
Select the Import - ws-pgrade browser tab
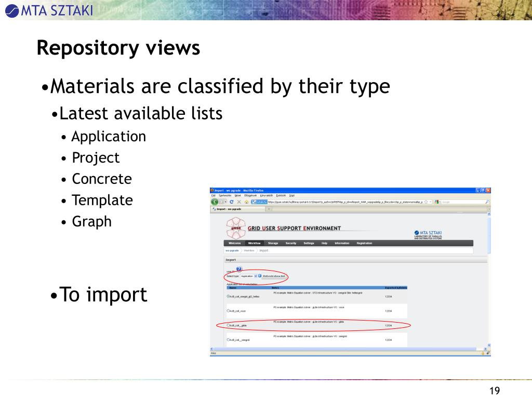point(237,209)
